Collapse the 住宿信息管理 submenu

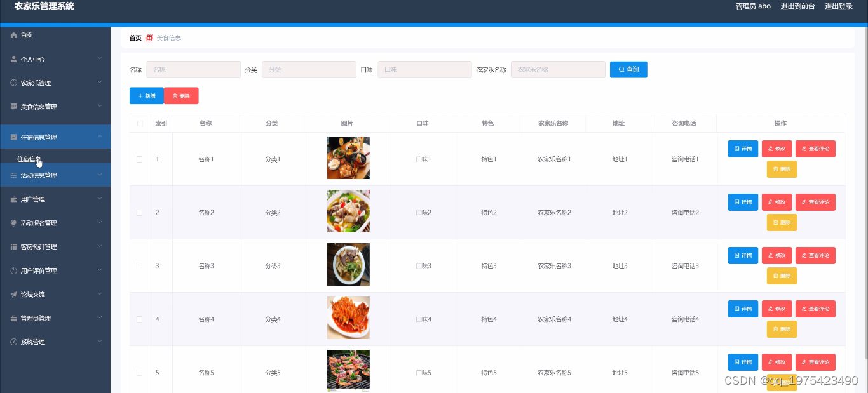pos(55,136)
